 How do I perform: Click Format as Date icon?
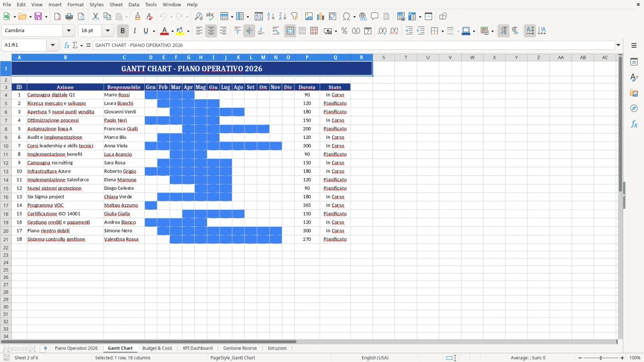[x=368, y=31]
